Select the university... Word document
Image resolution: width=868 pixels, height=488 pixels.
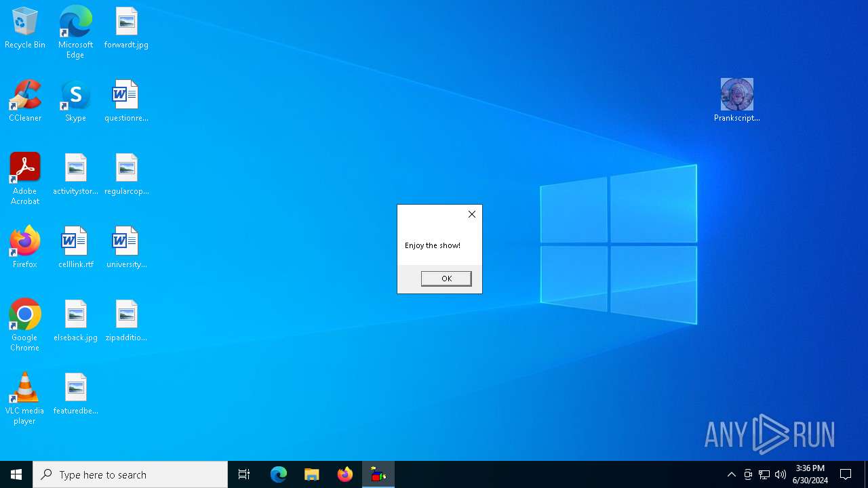point(126,247)
